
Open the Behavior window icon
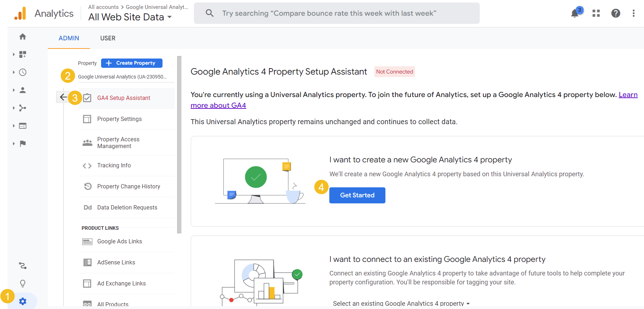pyautogui.click(x=23, y=126)
